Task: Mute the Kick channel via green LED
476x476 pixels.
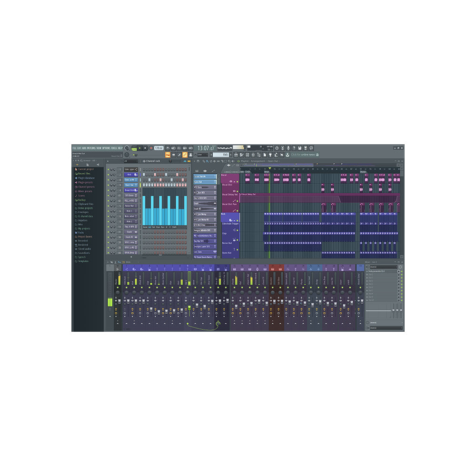Action: click(x=109, y=175)
